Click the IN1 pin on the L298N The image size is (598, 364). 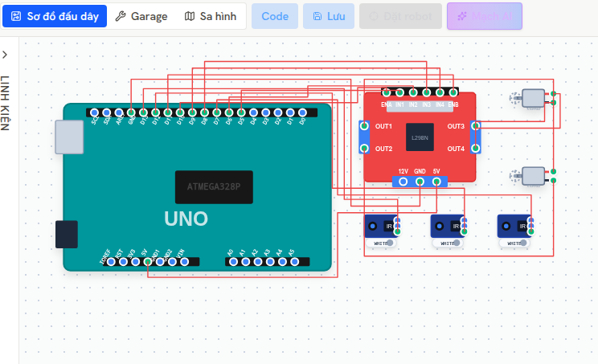pyautogui.click(x=399, y=92)
